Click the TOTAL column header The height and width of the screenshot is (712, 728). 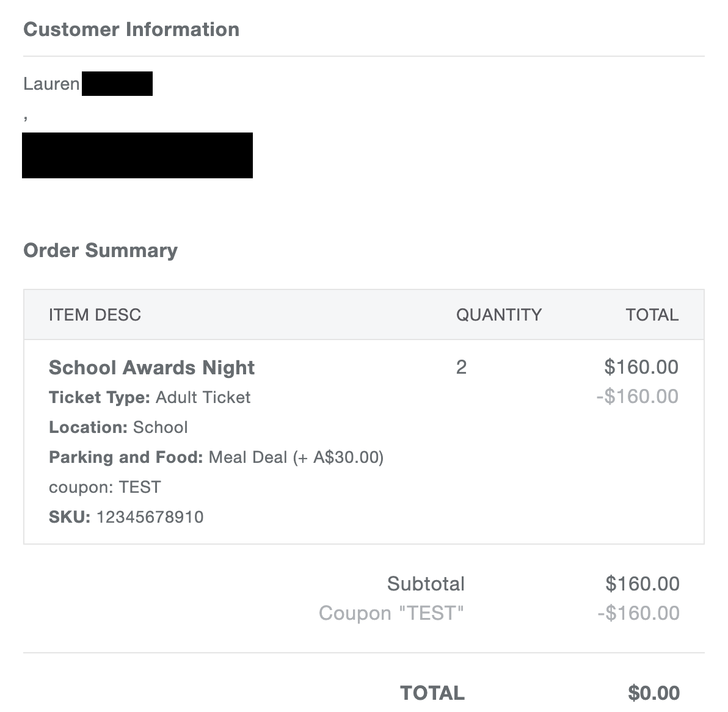[652, 314]
